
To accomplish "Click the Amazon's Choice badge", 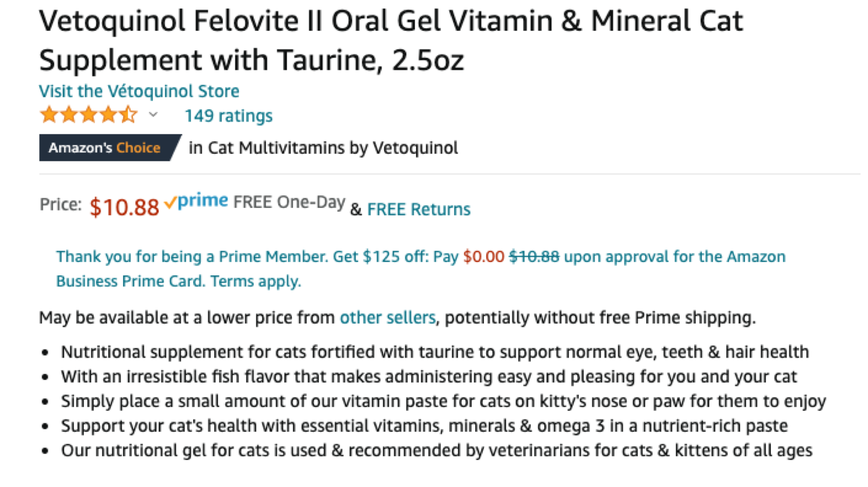I will [105, 147].
